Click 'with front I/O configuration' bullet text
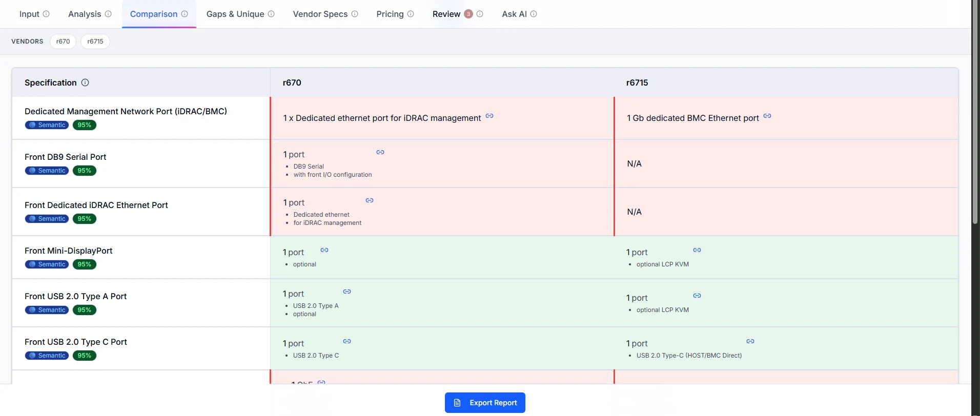This screenshot has height=416, width=980. tap(333, 175)
